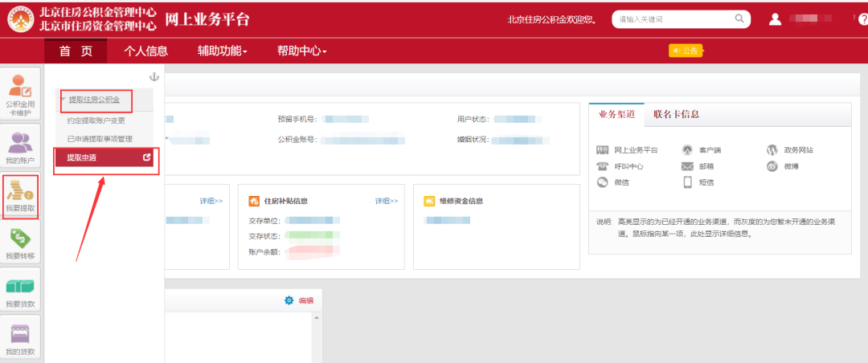The image size is (868, 363).
Task: Open the 个人信息 menu item
Action: click(145, 51)
